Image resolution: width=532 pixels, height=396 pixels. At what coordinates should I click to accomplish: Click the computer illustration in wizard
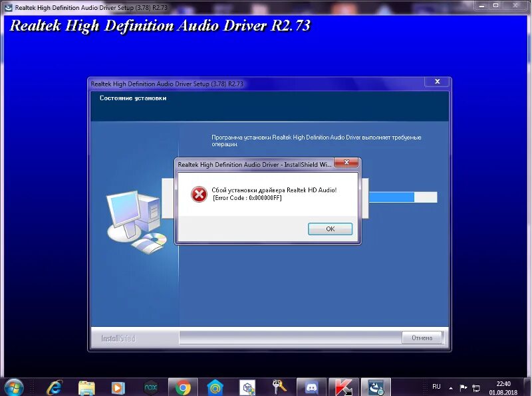coord(137,222)
